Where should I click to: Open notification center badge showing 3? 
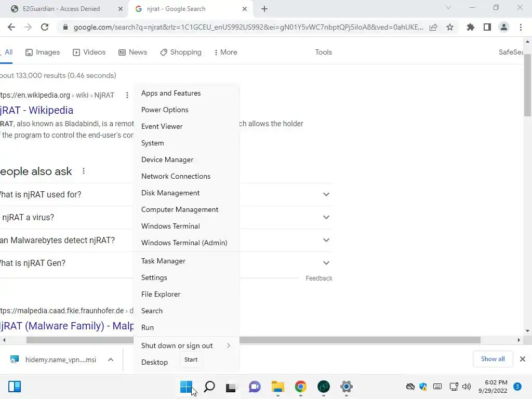[x=517, y=387]
